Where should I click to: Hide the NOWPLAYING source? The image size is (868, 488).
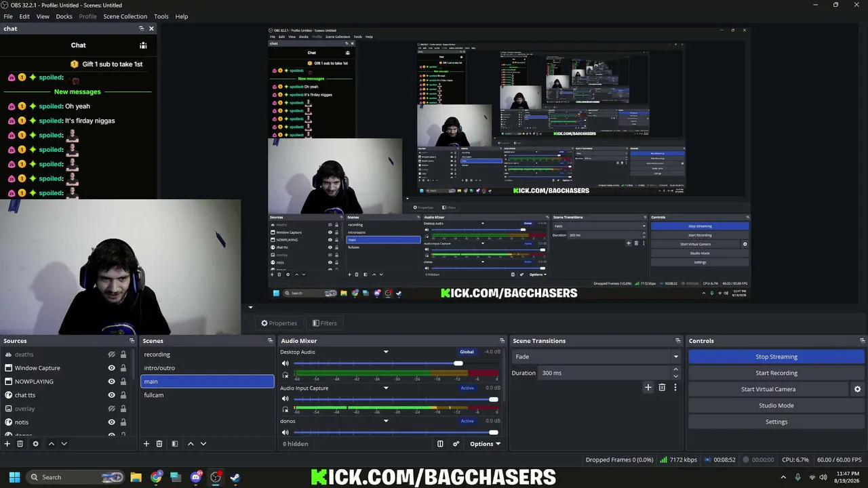click(111, 382)
